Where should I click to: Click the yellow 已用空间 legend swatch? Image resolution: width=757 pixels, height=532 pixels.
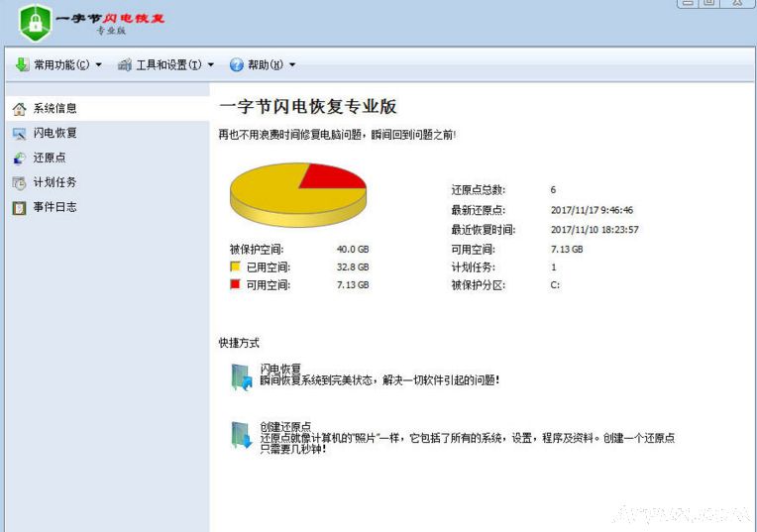pyautogui.click(x=235, y=266)
